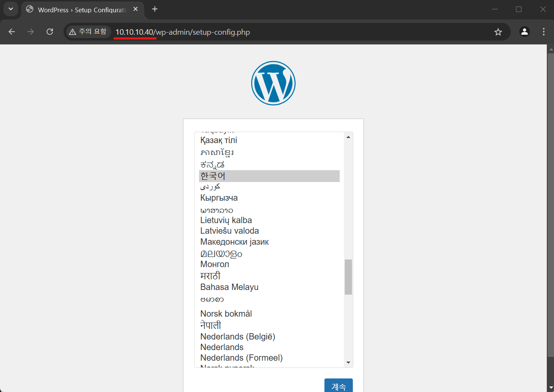The height and width of the screenshot is (392, 554).
Task: Select the Malayalam മലയാളം language option
Action: tap(269, 254)
